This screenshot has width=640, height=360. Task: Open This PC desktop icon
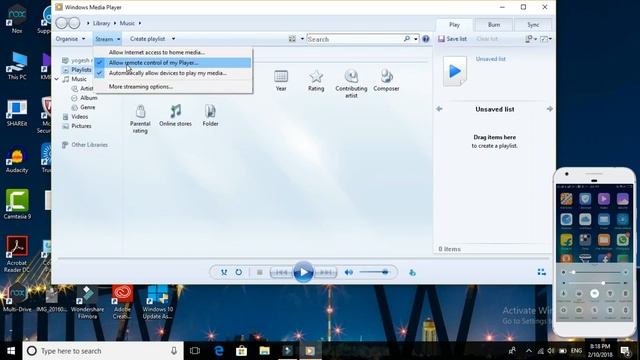coord(17,65)
